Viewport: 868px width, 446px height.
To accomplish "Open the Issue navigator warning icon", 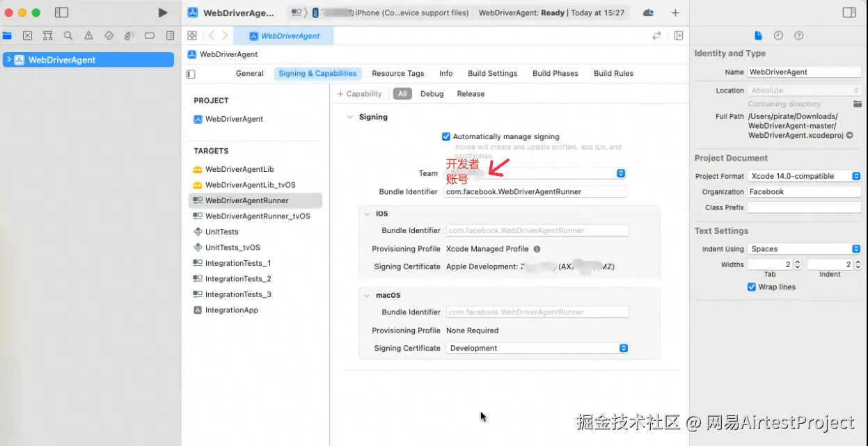I will pos(88,35).
